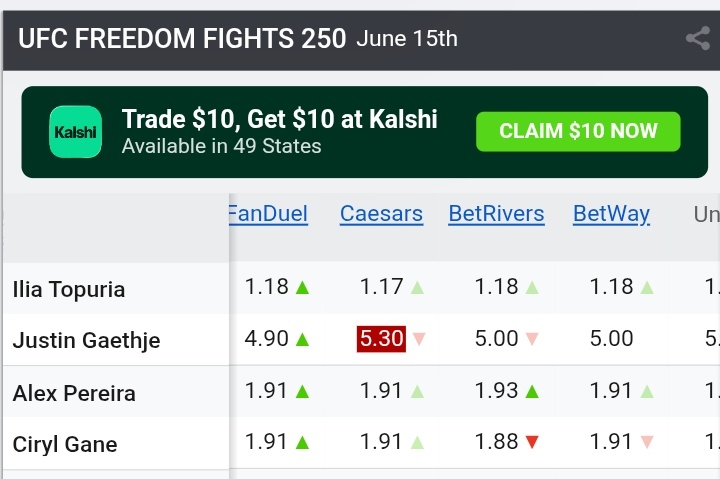The image size is (720, 479).
Task: Click CLAIM $10 NOW button
Action: pos(578,131)
